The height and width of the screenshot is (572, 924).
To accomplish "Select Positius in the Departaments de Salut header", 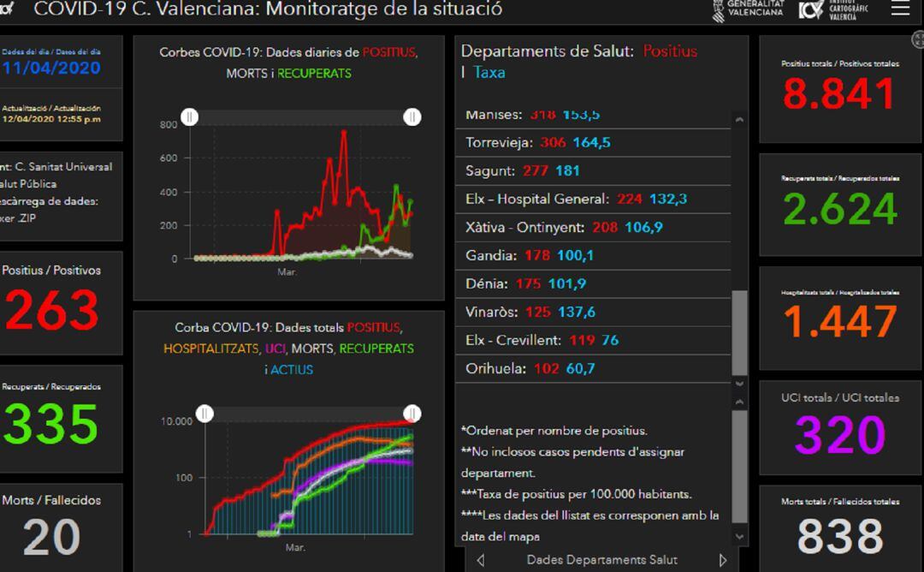I will [670, 51].
